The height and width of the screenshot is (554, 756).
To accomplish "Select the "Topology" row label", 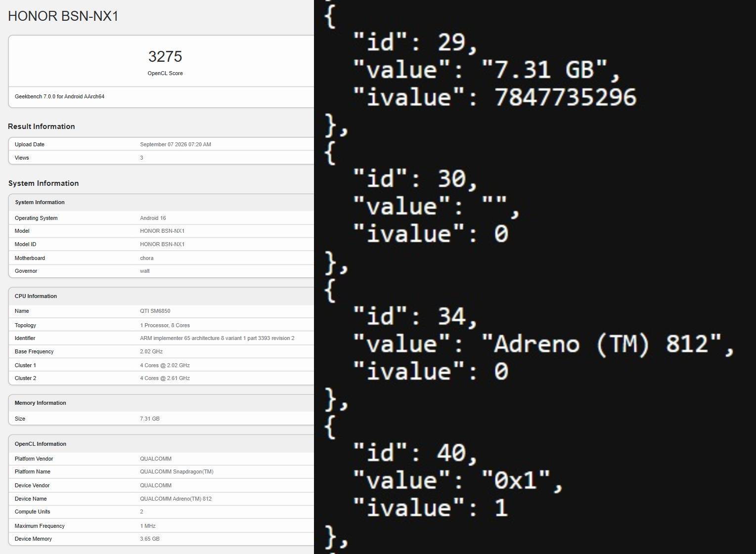I will click(25, 325).
